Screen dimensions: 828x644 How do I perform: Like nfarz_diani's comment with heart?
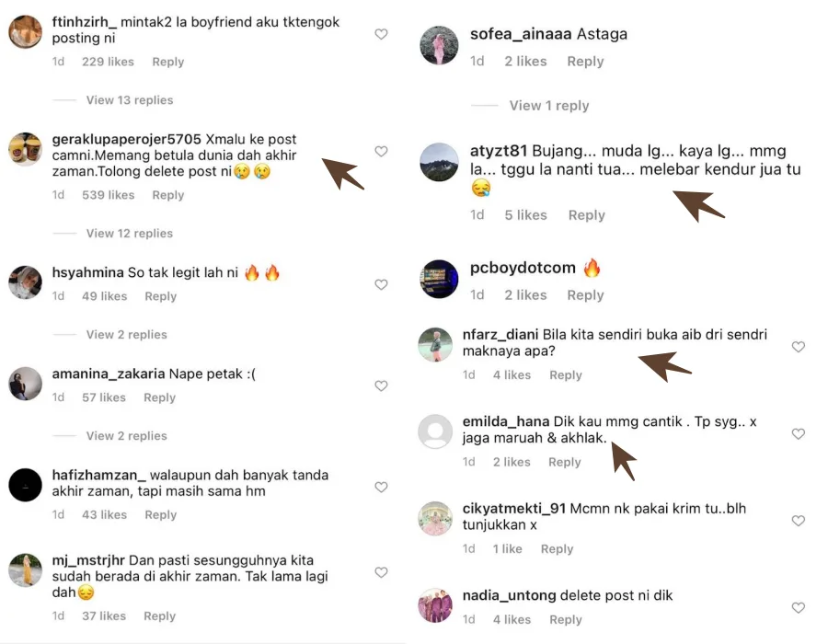[x=799, y=347]
